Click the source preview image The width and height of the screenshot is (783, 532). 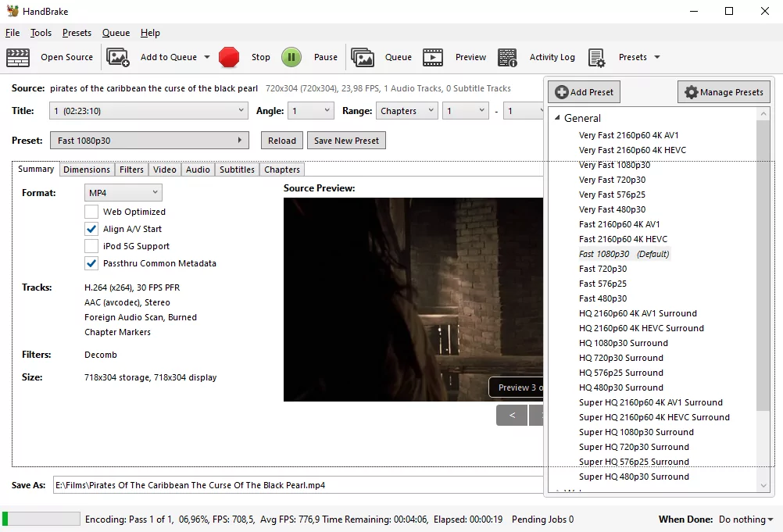(413, 299)
